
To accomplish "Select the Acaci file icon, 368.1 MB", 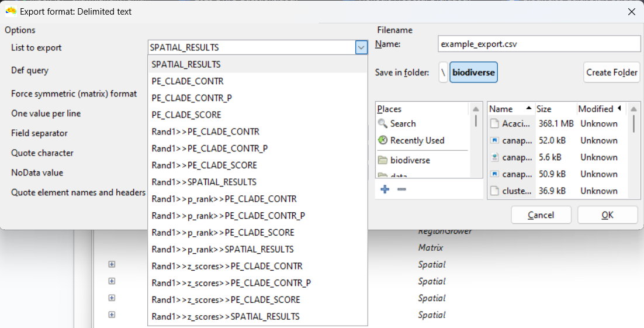I will pyautogui.click(x=494, y=123).
